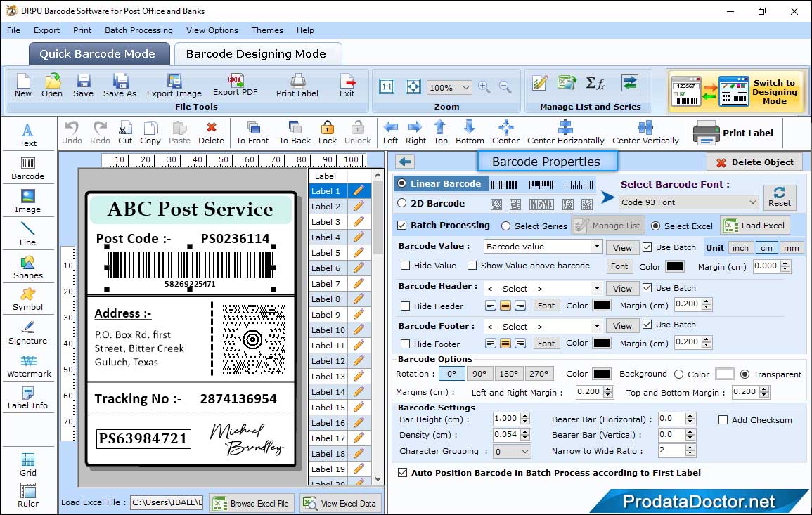Choose the Select Excel option
The width and height of the screenshot is (812, 515).
click(656, 226)
